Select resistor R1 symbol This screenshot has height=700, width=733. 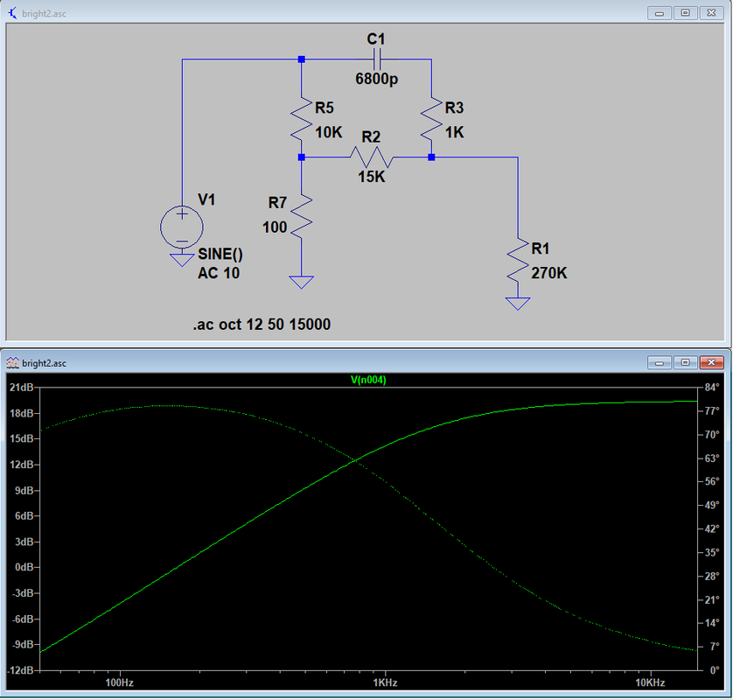click(518, 260)
